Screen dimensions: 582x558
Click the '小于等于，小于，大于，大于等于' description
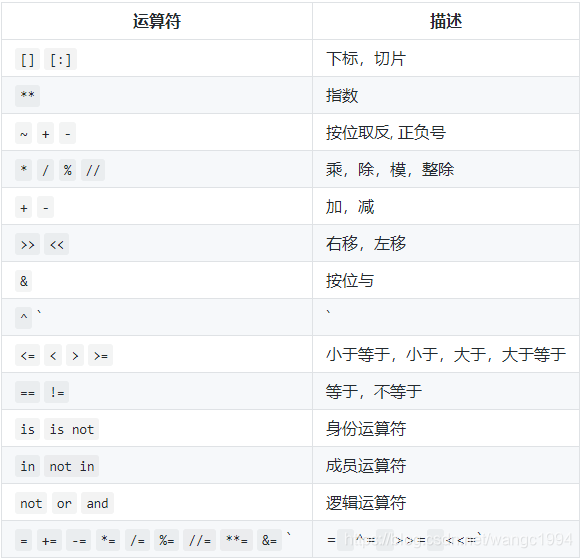[446, 355]
